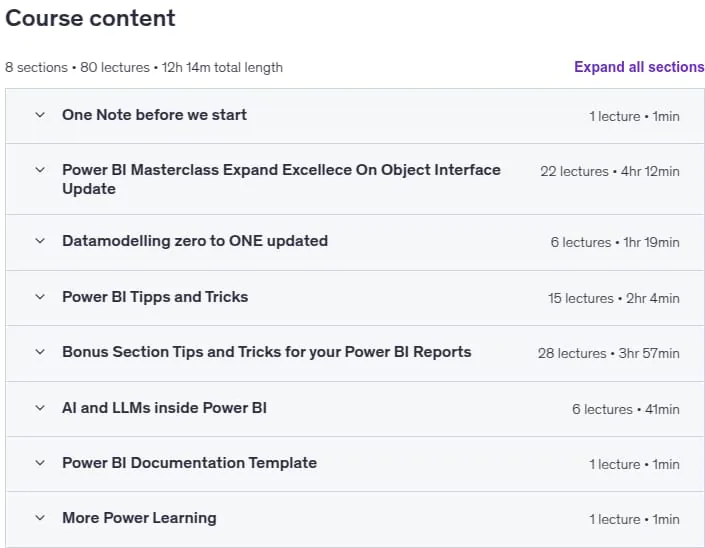The width and height of the screenshot is (705, 548).
Task: Expand chevron for Bonus Section Tips and Tricks
Action: [40, 352]
